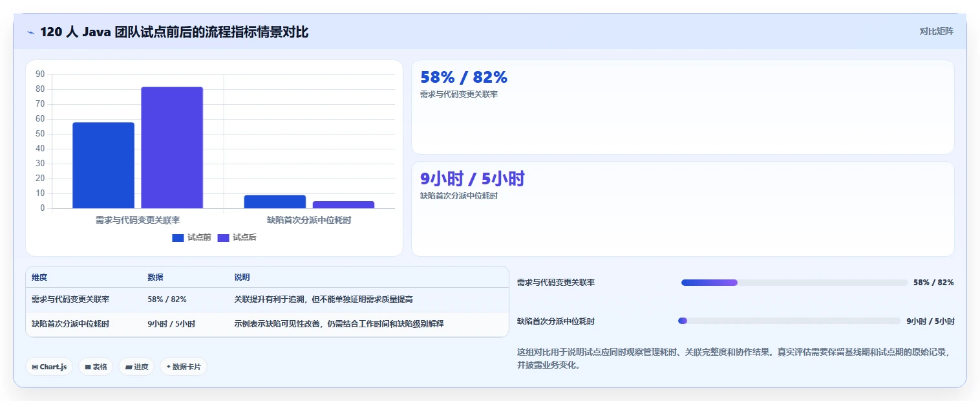Toggle the 试点前 legend item
980x401 pixels.
[191, 237]
